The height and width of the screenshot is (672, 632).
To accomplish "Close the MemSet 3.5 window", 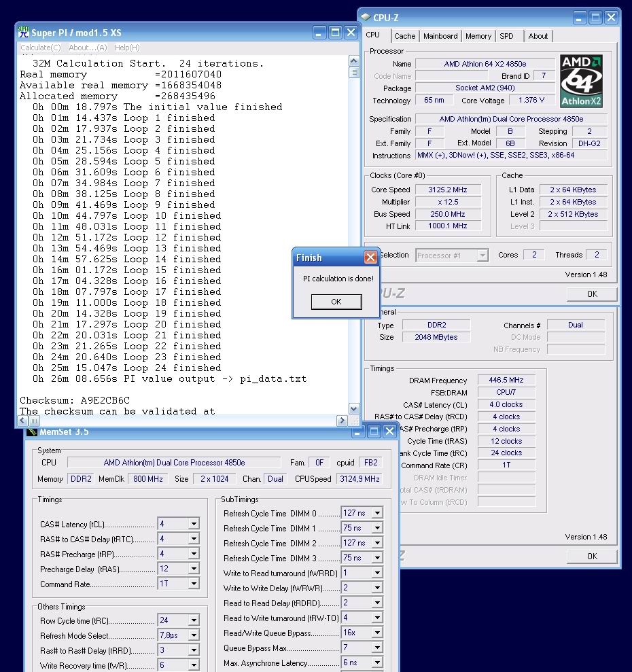I will tap(389, 431).
